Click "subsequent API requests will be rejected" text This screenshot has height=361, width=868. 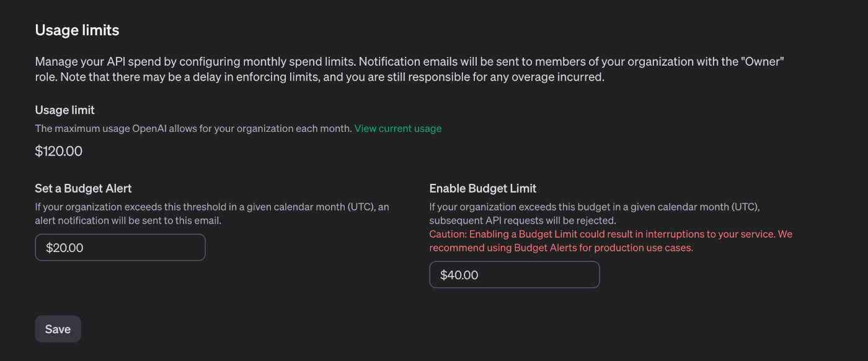tap(522, 220)
